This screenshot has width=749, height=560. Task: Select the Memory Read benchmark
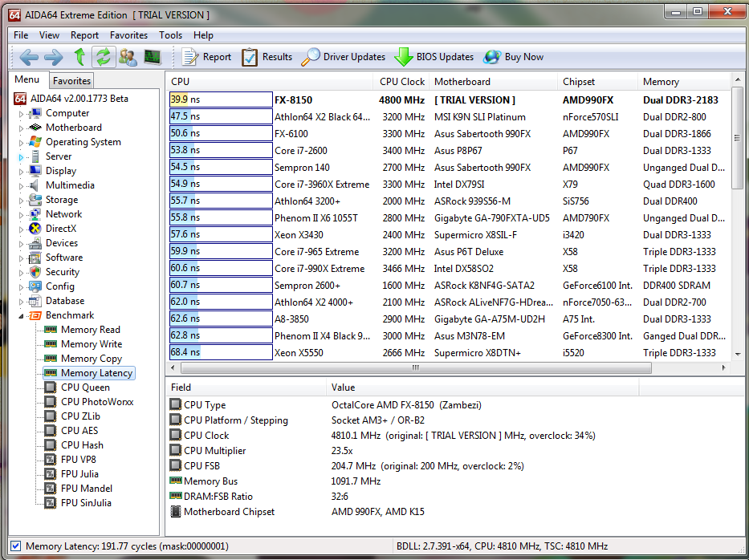[x=90, y=330]
